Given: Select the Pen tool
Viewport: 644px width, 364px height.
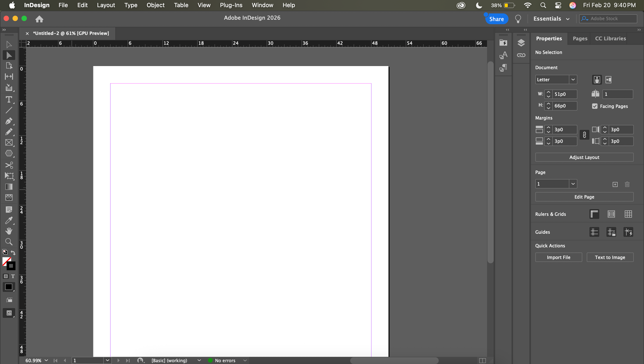Looking at the screenshot, I should (x=9, y=121).
